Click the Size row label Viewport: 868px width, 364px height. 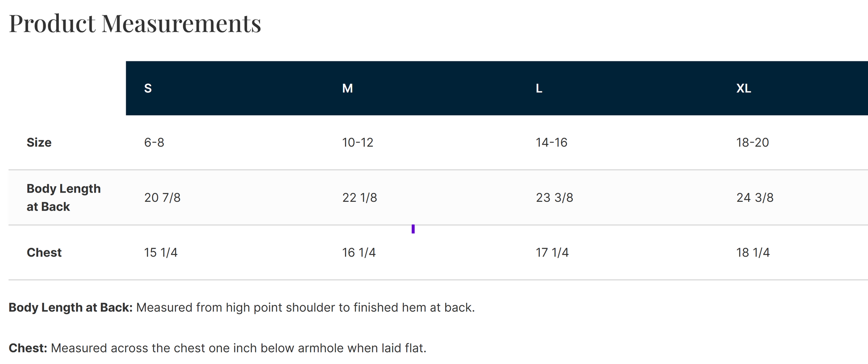[39, 143]
